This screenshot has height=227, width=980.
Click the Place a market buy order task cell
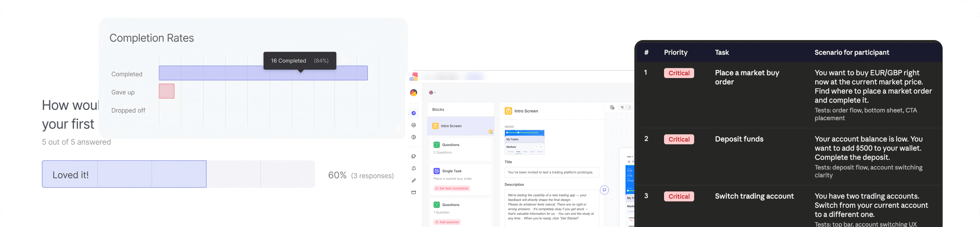point(747,77)
